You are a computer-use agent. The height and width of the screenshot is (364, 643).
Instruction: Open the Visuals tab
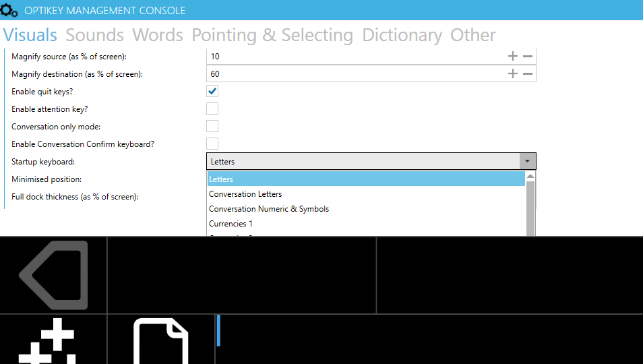pyautogui.click(x=30, y=35)
